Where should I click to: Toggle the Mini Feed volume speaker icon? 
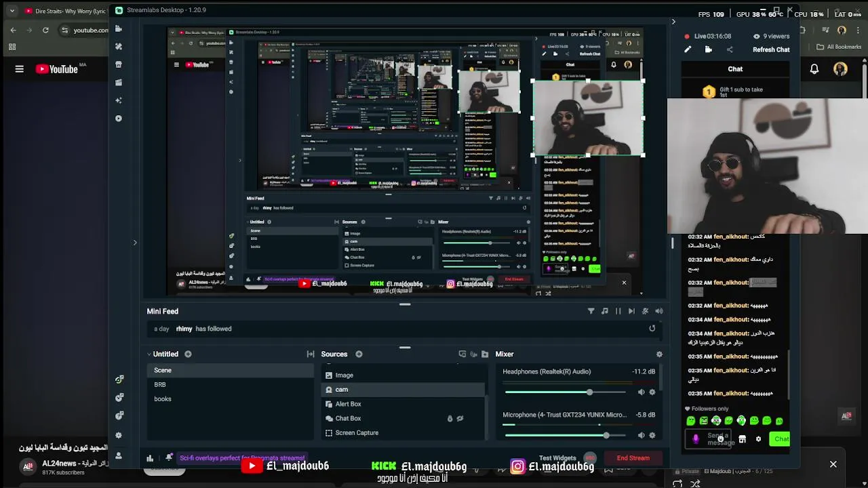point(658,311)
